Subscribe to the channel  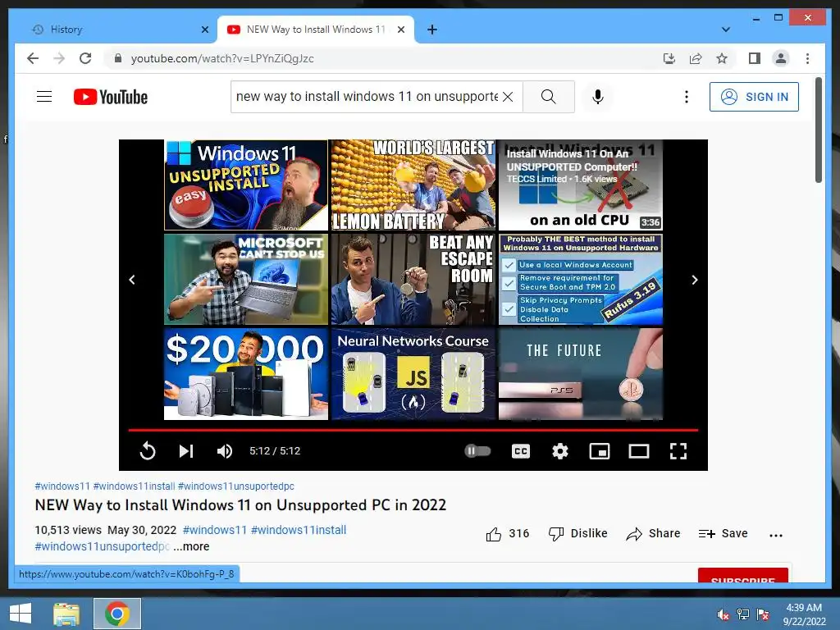(742, 577)
